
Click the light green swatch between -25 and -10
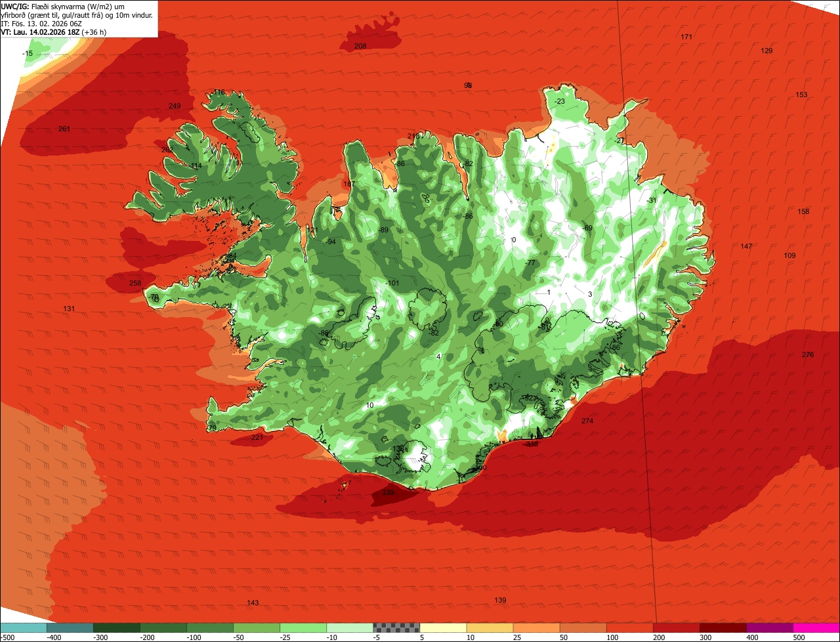(303, 628)
